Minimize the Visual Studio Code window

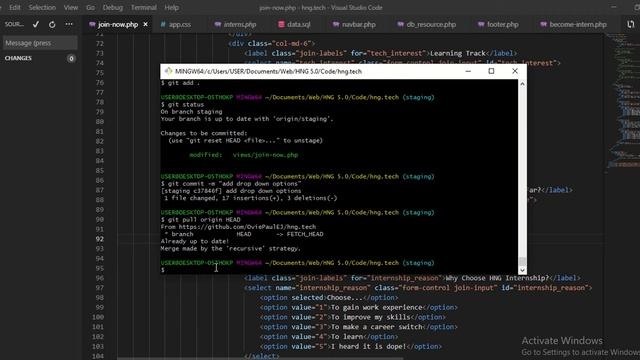613,7
